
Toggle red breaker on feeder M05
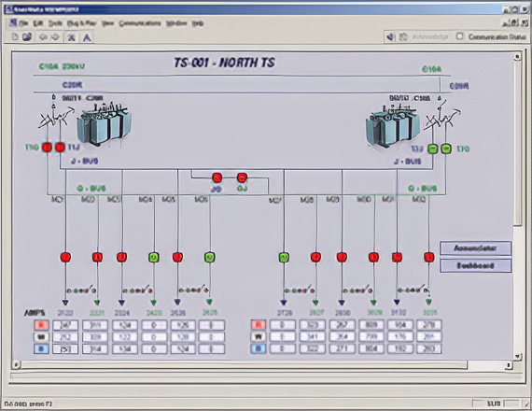(x=177, y=257)
